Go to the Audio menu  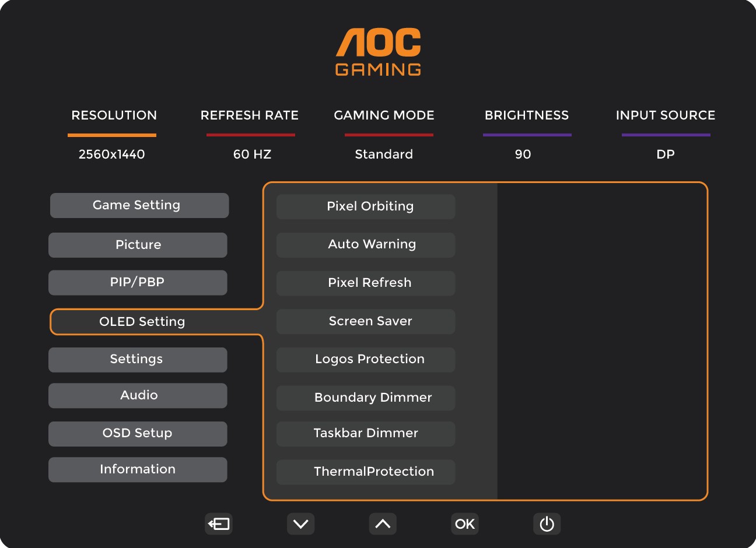coord(138,395)
